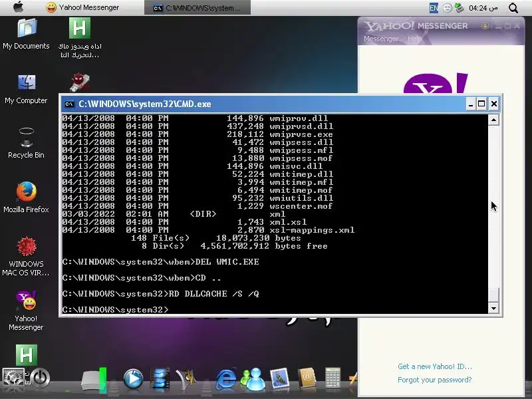Open the film strip movie dock icon

coord(160,378)
